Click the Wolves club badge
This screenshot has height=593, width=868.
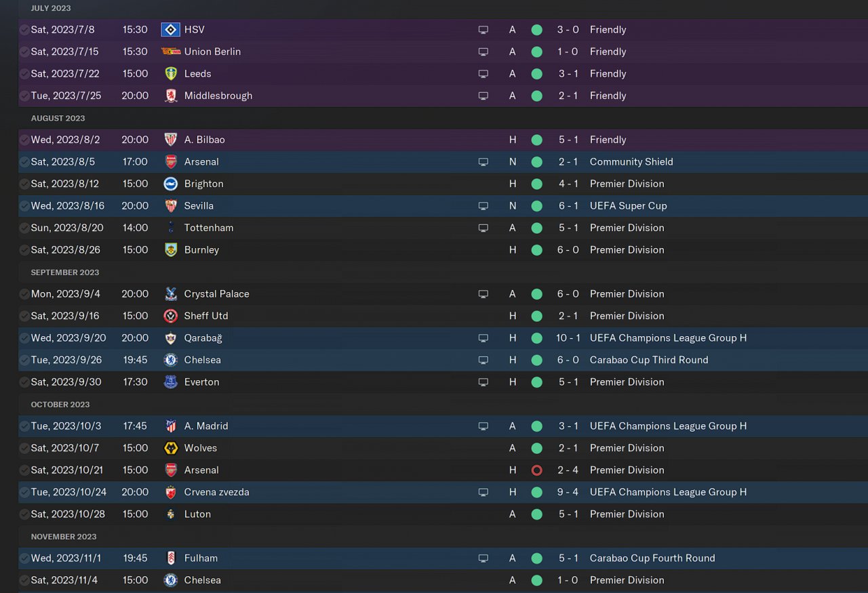(x=171, y=448)
